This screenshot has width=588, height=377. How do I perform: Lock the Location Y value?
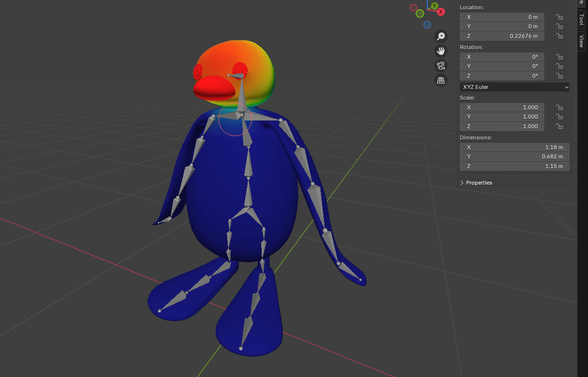click(559, 26)
